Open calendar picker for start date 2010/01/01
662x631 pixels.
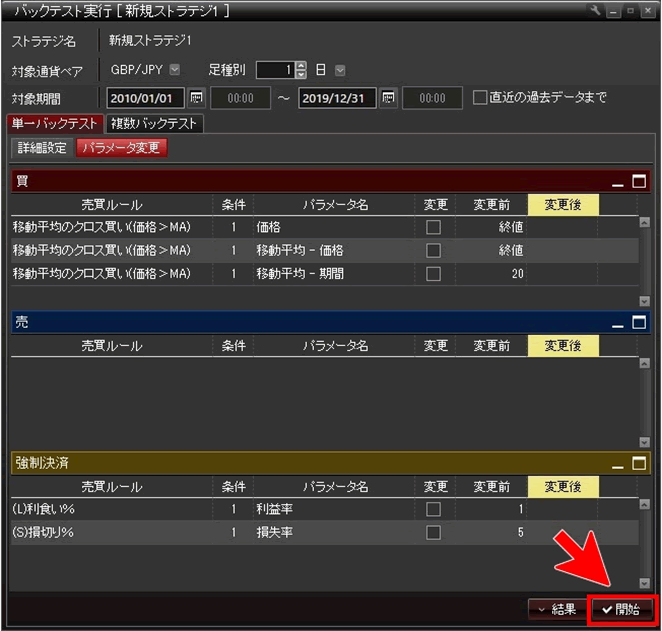coord(196,98)
